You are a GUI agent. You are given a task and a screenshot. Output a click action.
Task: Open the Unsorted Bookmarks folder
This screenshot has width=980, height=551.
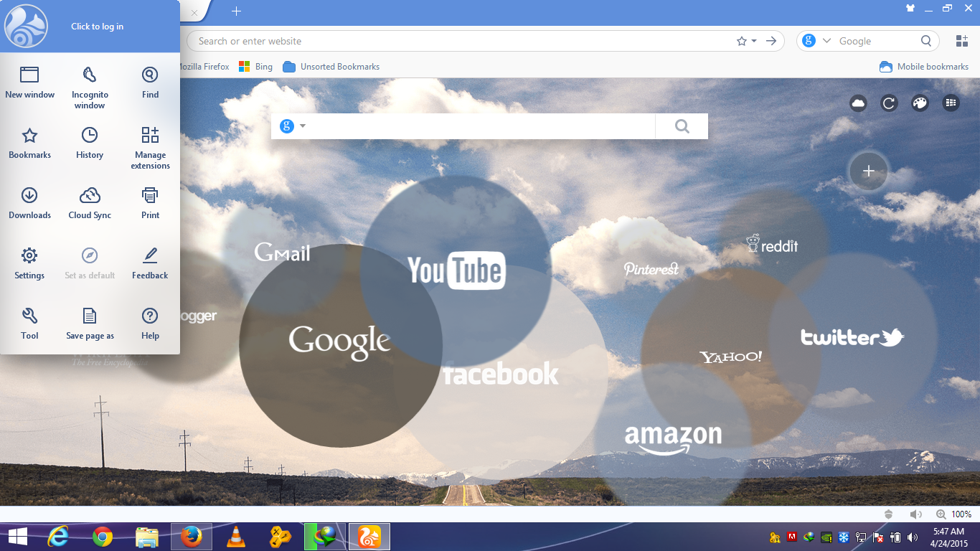coord(331,67)
